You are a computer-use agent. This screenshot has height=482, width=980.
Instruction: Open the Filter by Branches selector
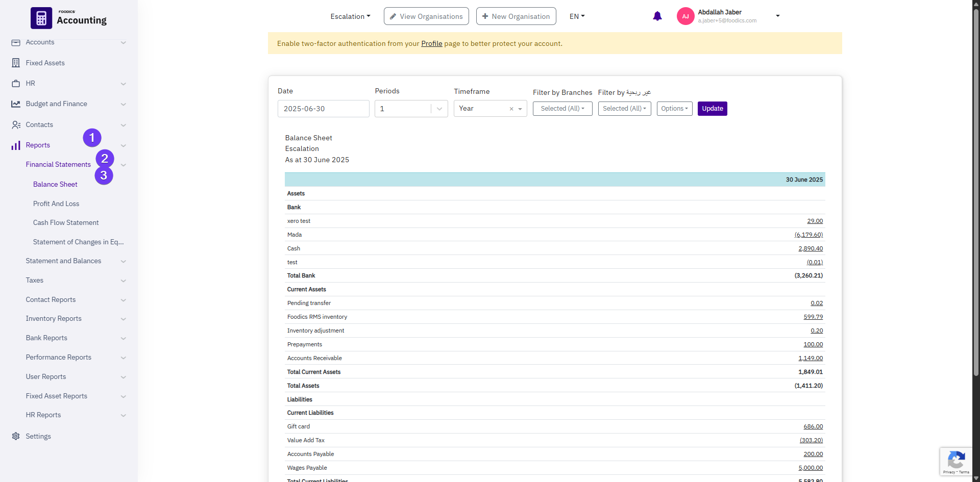pyautogui.click(x=562, y=109)
